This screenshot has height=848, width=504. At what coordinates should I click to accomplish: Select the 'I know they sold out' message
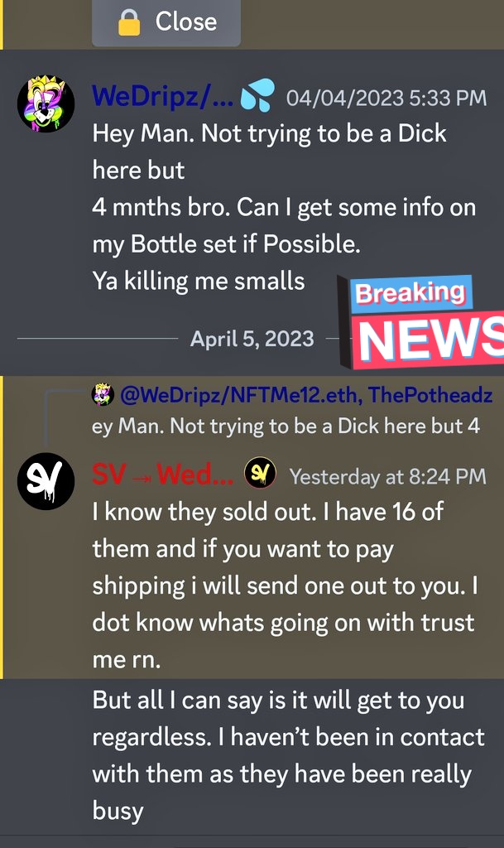pyautogui.click(x=285, y=585)
